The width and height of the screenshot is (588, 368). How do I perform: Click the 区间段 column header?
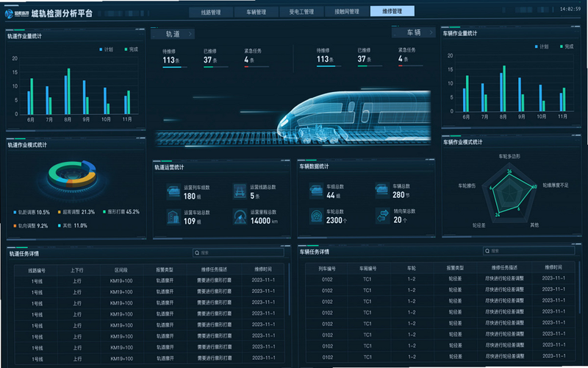[121, 270]
